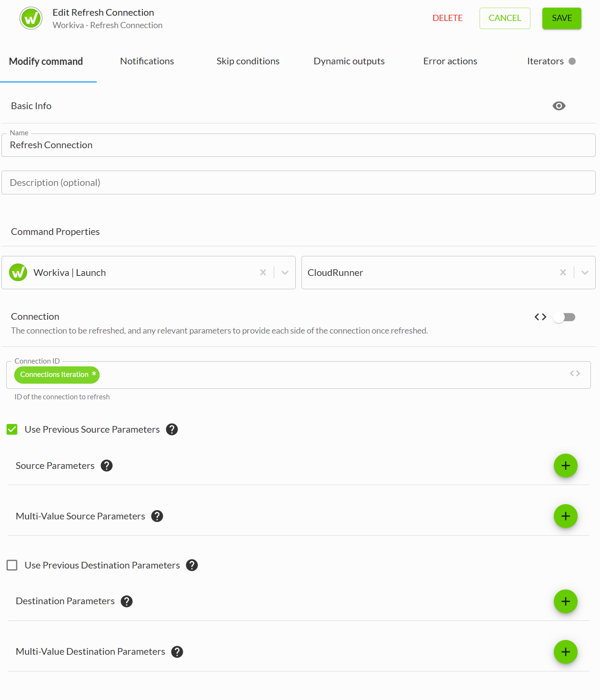This screenshot has height=700, width=600.
Task: Click the Description (optional) input field
Action: (298, 183)
